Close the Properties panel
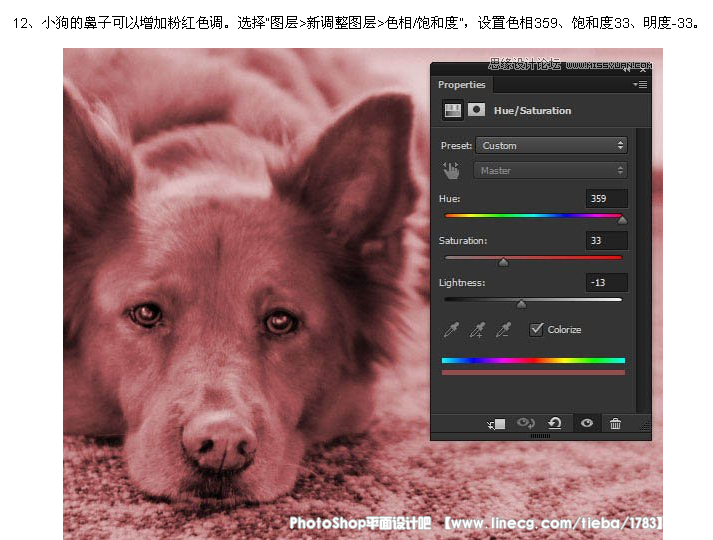 643,69
